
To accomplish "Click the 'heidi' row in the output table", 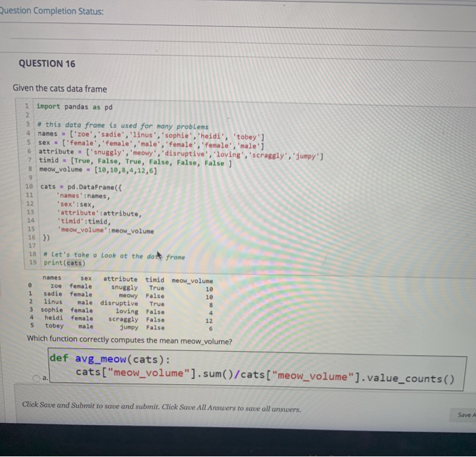I will pyautogui.click(x=121, y=319).
